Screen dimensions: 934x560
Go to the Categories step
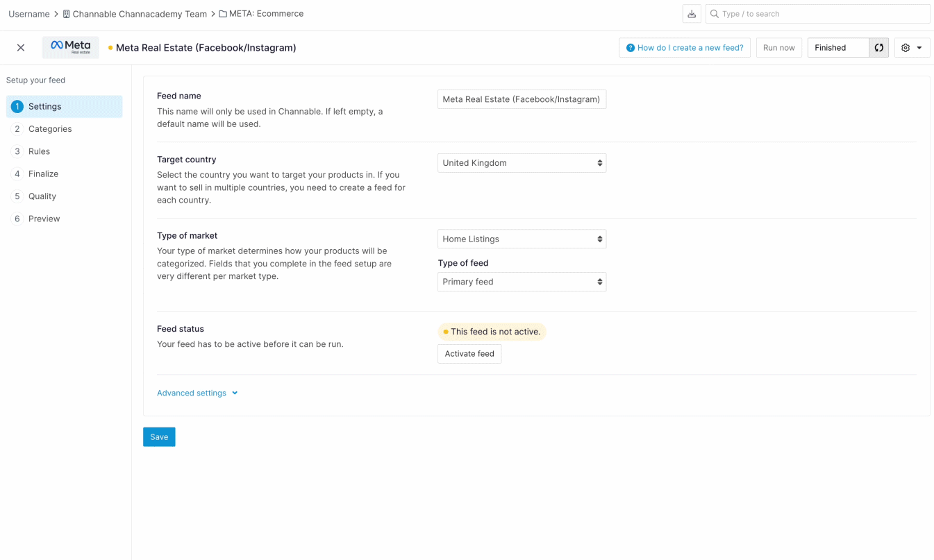[x=50, y=129]
